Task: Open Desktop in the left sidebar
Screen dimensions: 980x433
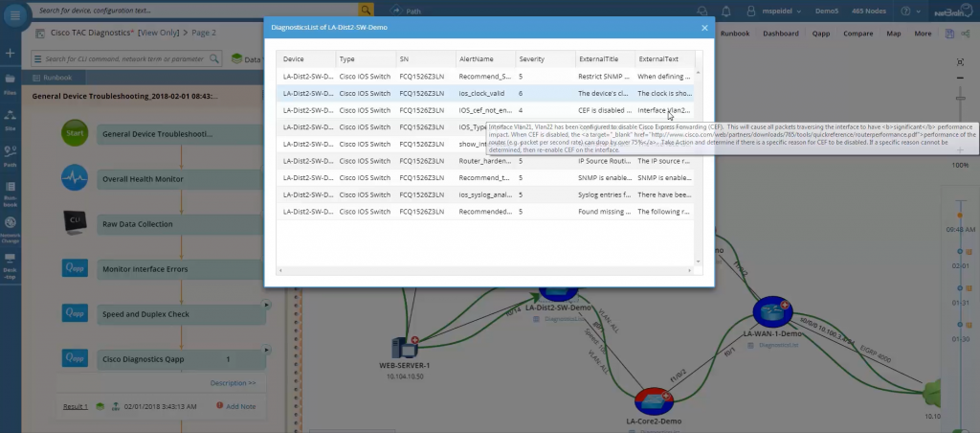Action: click(10, 266)
